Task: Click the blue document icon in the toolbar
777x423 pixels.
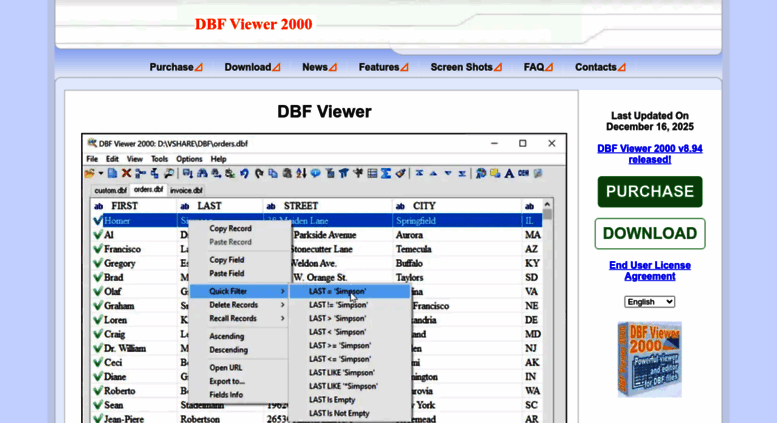Action: pos(112,173)
